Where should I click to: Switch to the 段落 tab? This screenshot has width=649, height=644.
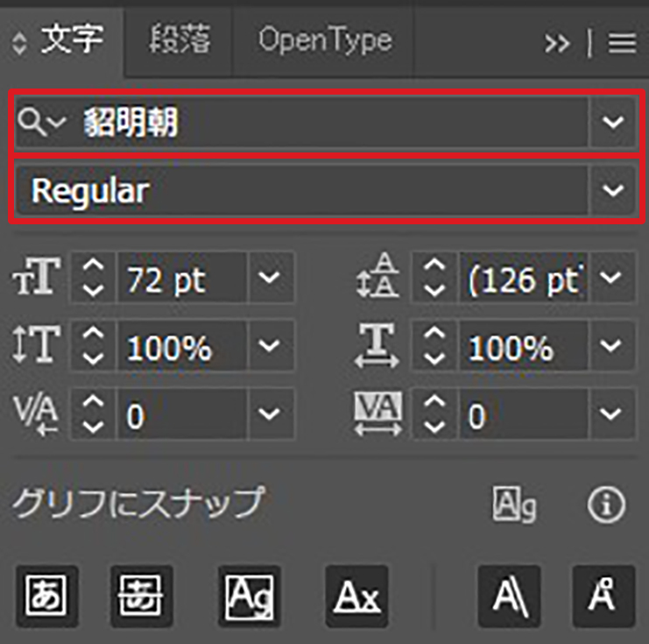pyautogui.click(x=179, y=40)
